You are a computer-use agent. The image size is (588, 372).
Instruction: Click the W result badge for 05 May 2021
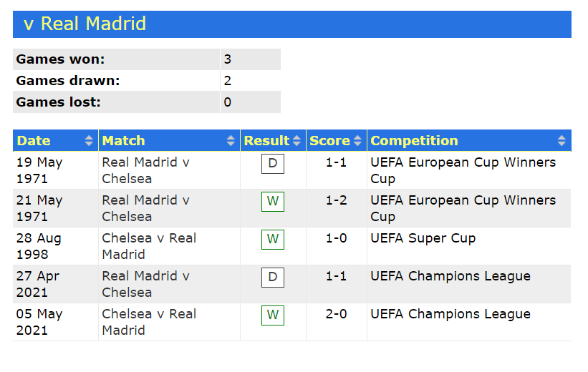pyautogui.click(x=272, y=315)
